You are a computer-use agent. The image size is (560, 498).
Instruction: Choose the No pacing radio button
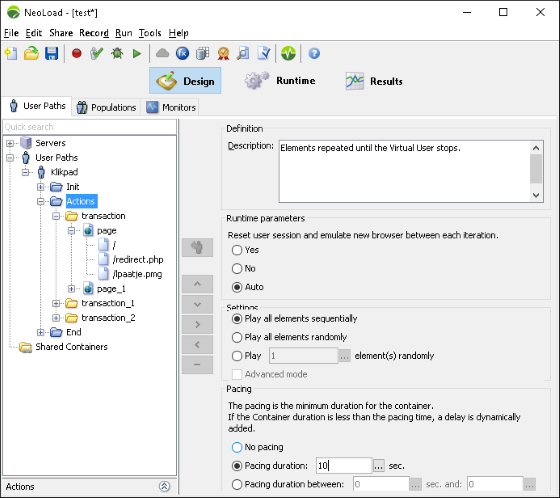[237, 447]
